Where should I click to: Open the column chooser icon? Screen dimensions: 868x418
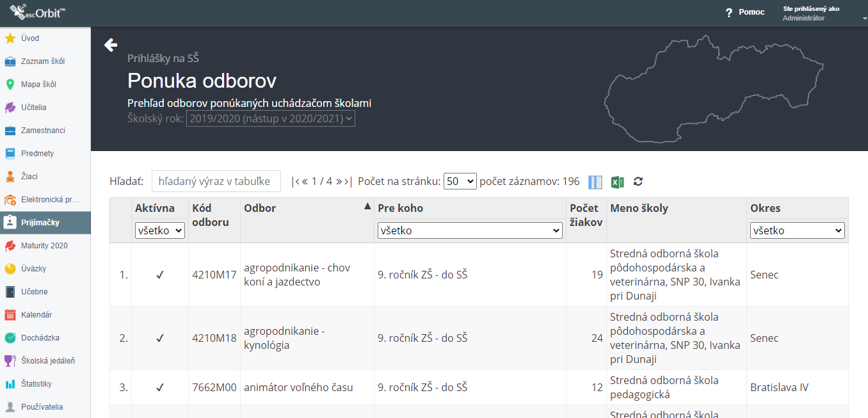coord(595,182)
